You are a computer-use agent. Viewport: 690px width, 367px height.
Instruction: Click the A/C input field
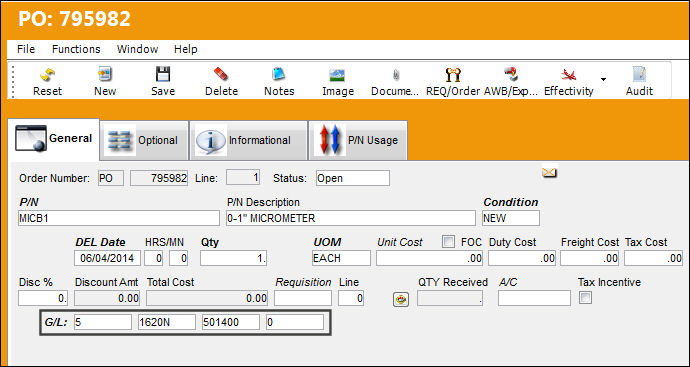pos(534,298)
